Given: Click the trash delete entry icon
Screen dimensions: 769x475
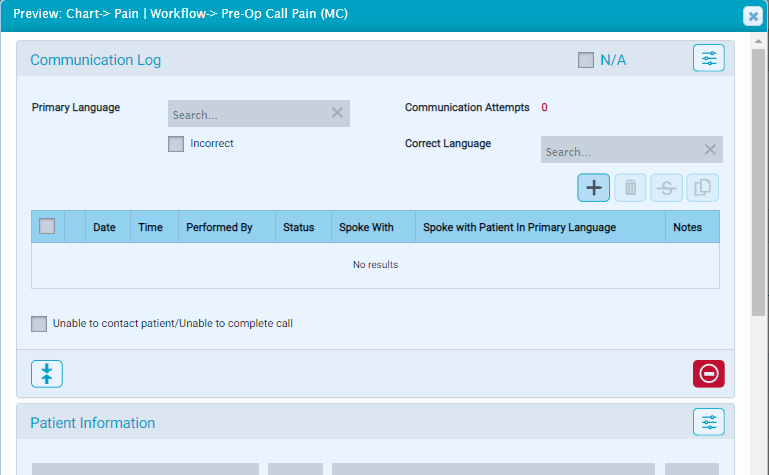Looking at the screenshot, I should (630, 187).
